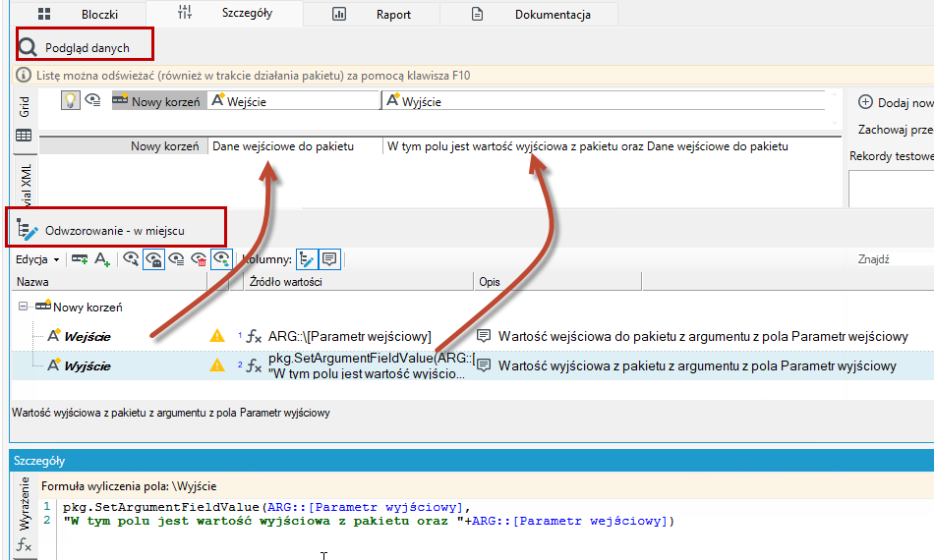Click the Nazwa column header
This screenshot has width=934, height=560.
pyautogui.click(x=109, y=282)
